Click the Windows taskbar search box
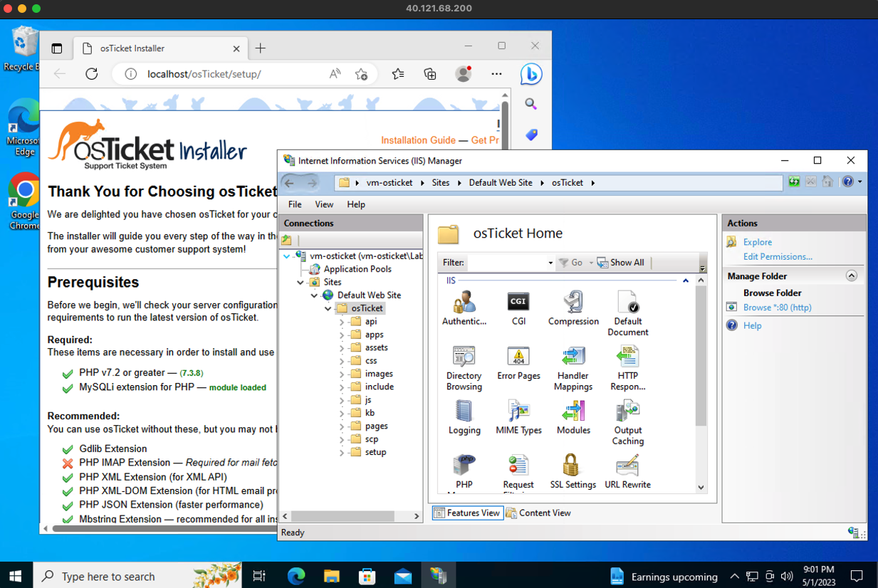Viewport: 878px width, 588px height. coord(138,576)
